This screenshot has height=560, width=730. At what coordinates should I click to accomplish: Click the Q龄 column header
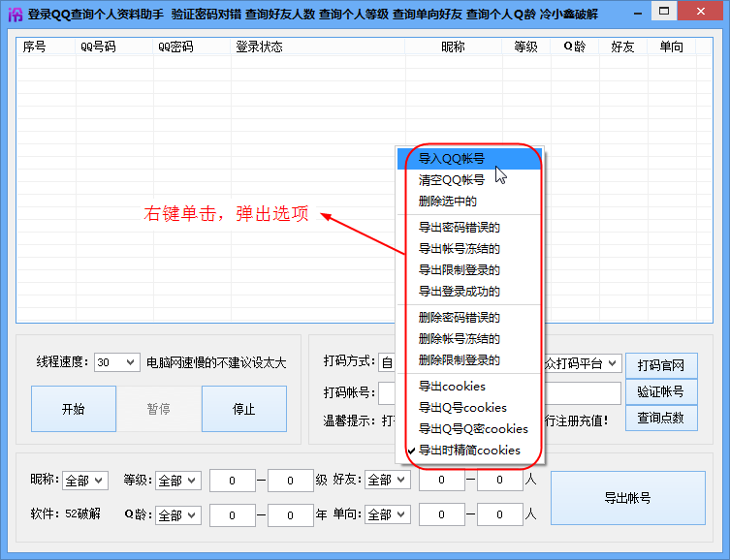click(575, 47)
